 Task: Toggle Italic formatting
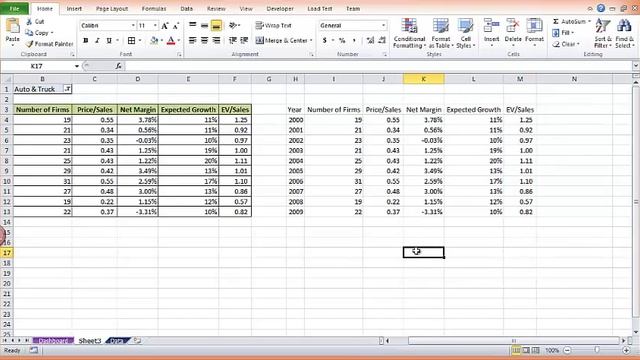click(x=97, y=40)
